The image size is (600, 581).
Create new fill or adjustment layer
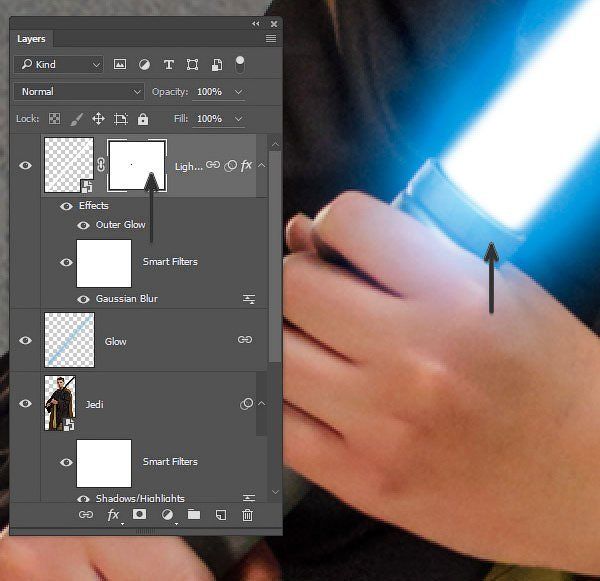[x=167, y=515]
